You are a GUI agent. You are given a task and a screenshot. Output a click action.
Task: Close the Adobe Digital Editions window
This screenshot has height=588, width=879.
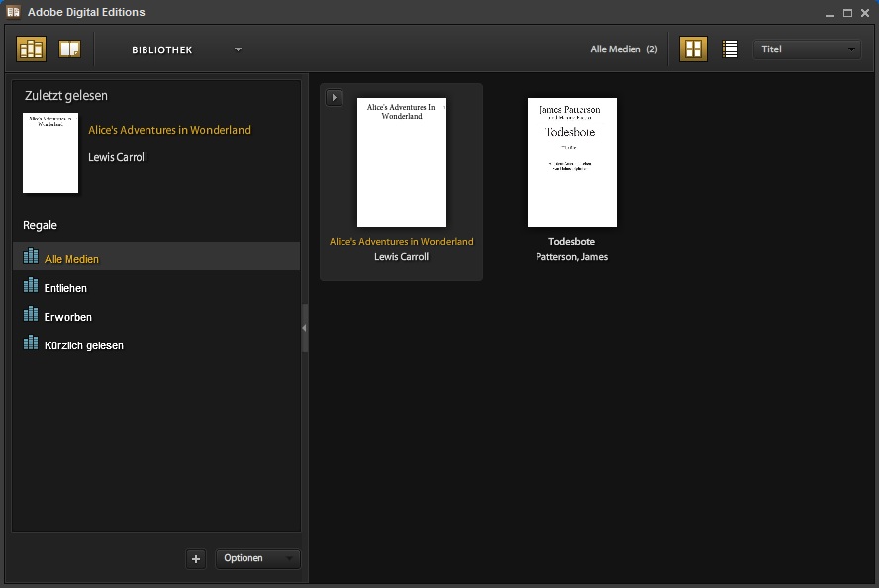coord(865,12)
